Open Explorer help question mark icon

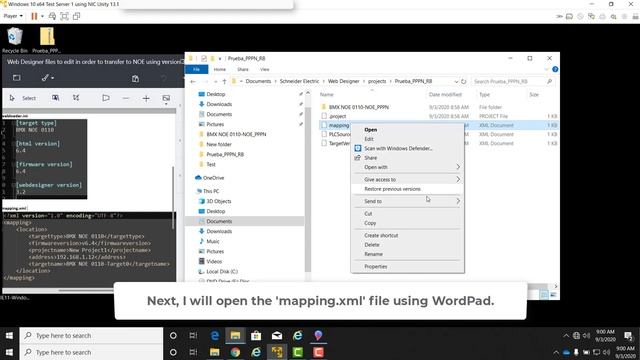coord(555,69)
